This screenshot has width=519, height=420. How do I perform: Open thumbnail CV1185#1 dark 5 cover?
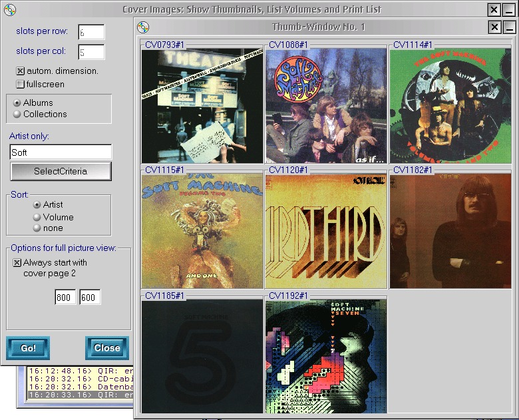click(x=202, y=356)
